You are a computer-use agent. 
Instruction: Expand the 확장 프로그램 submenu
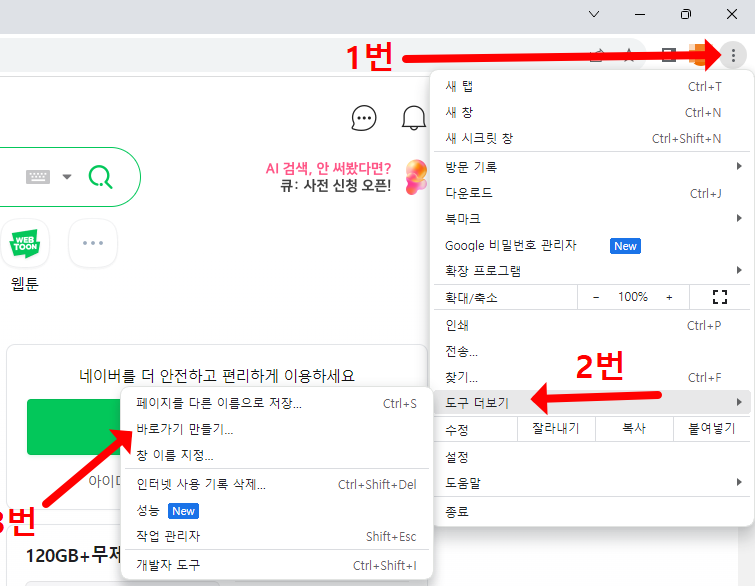(592, 271)
